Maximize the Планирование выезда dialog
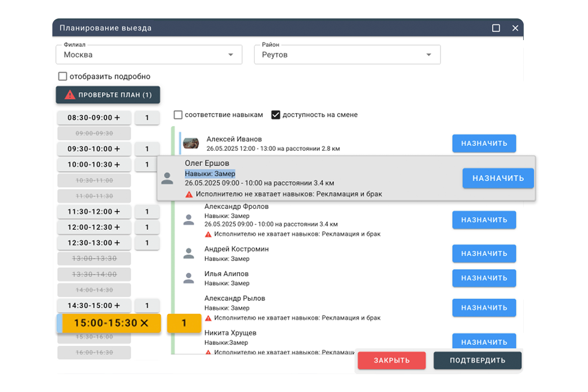Image resolution: width=588 pixels, height=392 pixels. click(496, 28)
